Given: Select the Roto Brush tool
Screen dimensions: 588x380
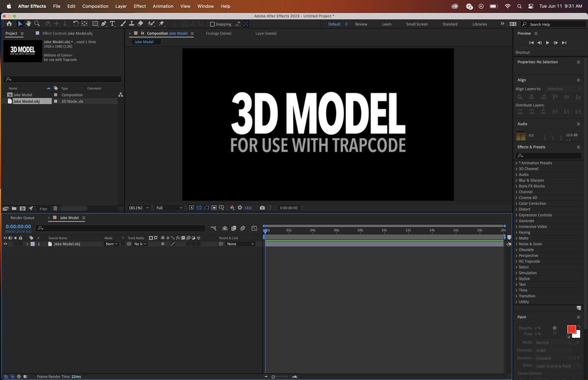Looking at the screenshot, I should (151, 24).
